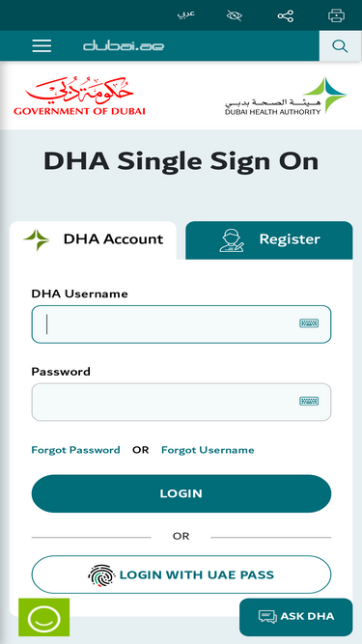Screen dimensions: 362x644
Task: Click the print page icon
Action: point(336,16)
